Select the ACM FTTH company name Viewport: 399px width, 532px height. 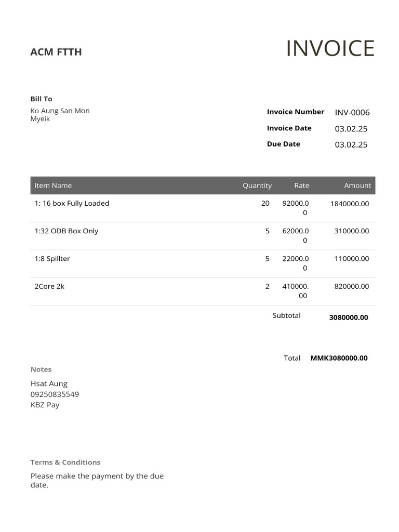pos(56,52)
